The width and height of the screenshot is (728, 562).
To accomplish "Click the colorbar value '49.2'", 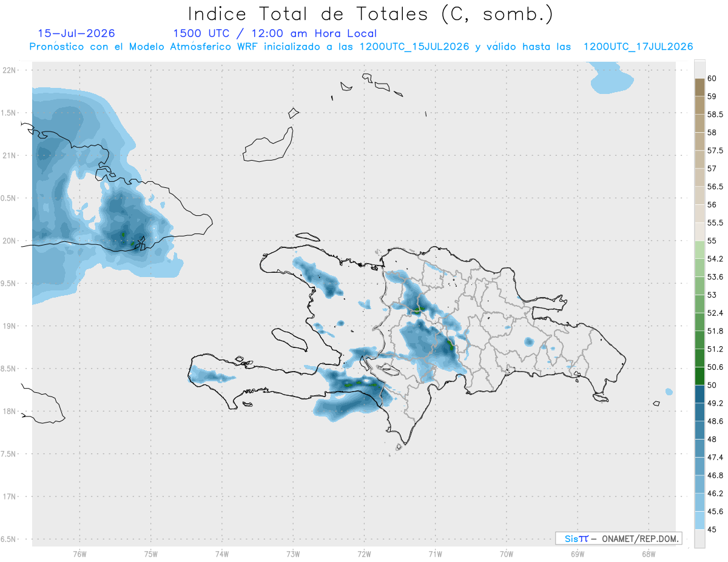I will 715,403.
